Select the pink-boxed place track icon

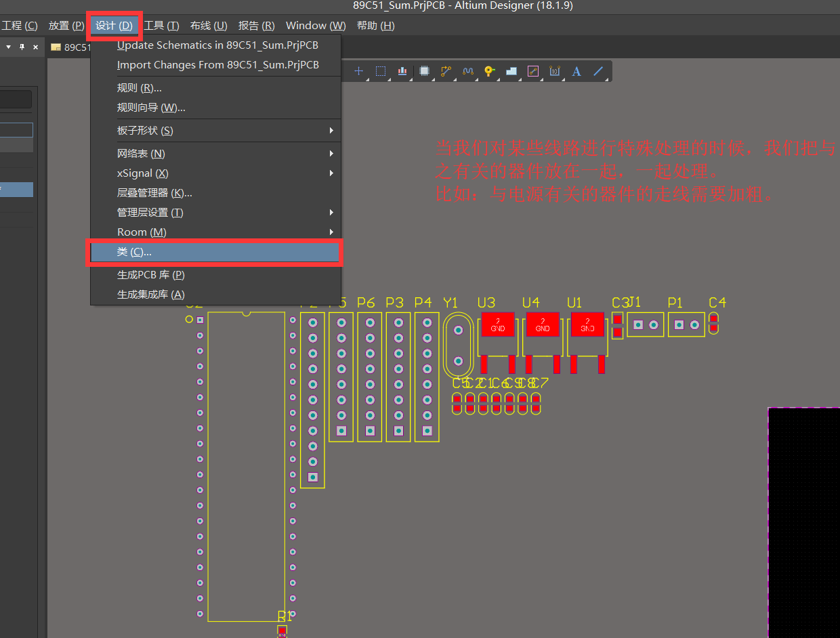point(533,71)
